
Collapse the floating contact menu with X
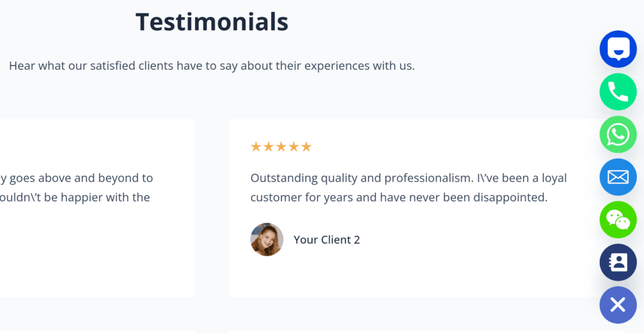click(x=618, y=305)
